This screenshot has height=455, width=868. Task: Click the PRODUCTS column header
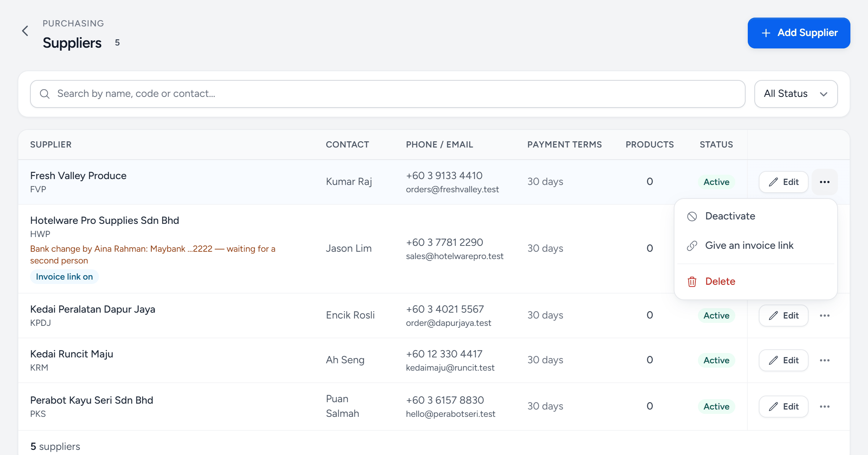[x=650, y=145]
